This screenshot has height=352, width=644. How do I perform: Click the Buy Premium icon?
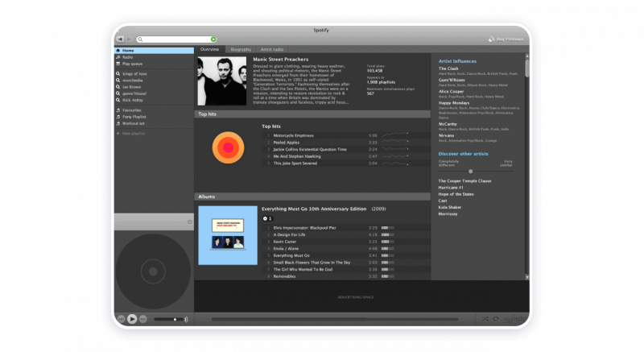click(x=491, y=39)
